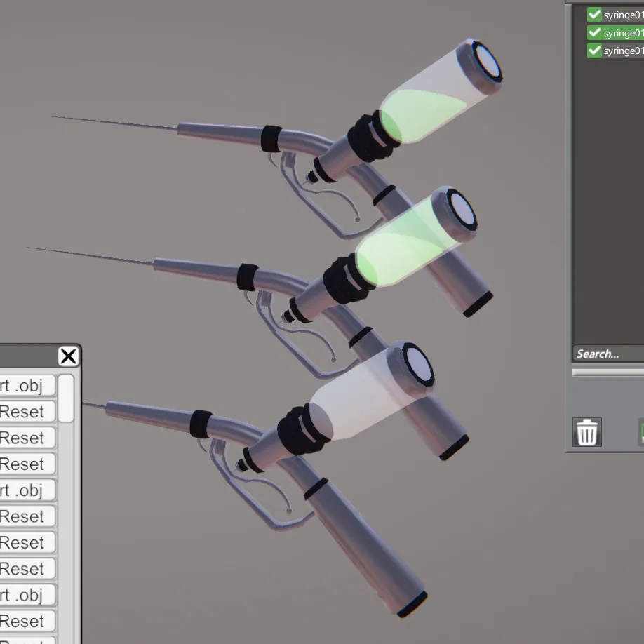Click the middle .obj export button

tap(27, 490)
